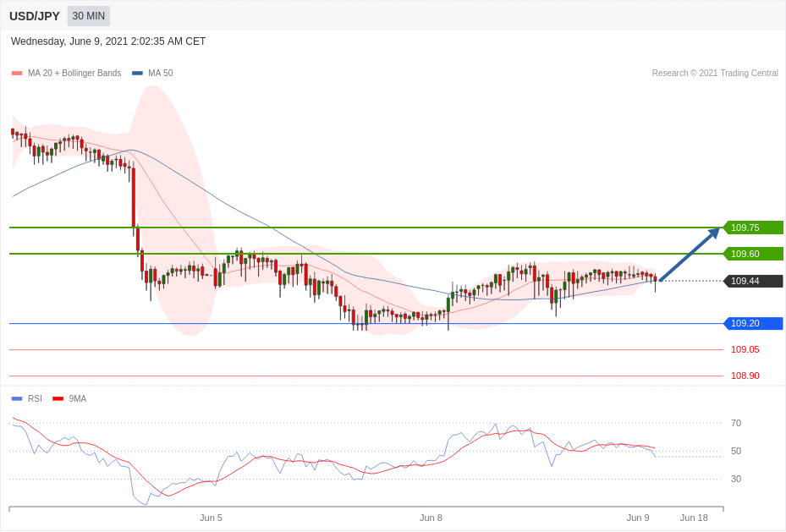Click the MA 50 legend label
The width and height of the screenshot is (786, 532).
click(x=161, y=73)
